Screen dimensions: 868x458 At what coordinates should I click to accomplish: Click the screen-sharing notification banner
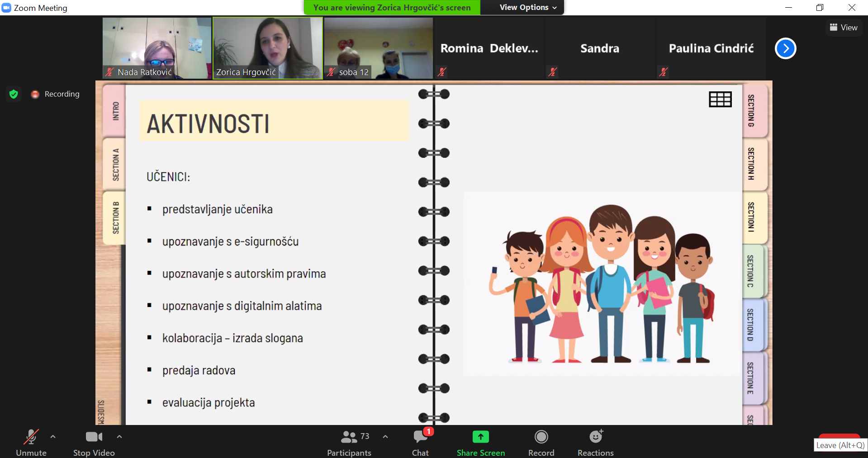click(x=392, y=7)
